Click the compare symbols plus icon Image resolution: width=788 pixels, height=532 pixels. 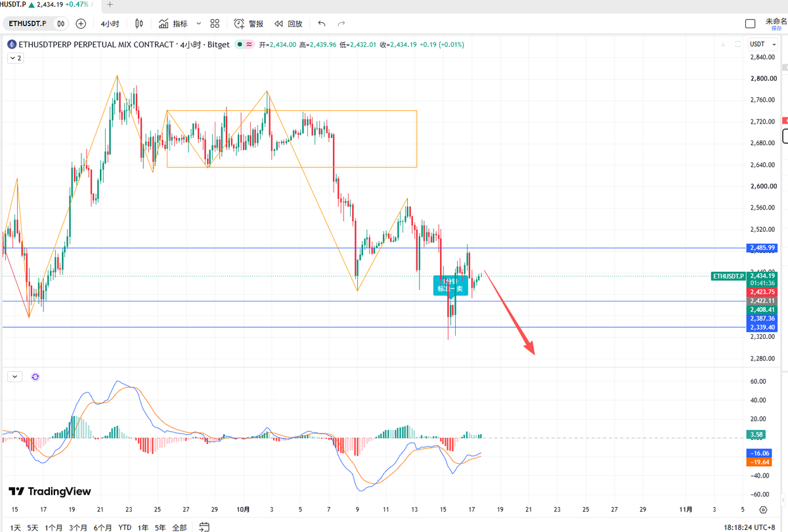click(x=81, y=24)
